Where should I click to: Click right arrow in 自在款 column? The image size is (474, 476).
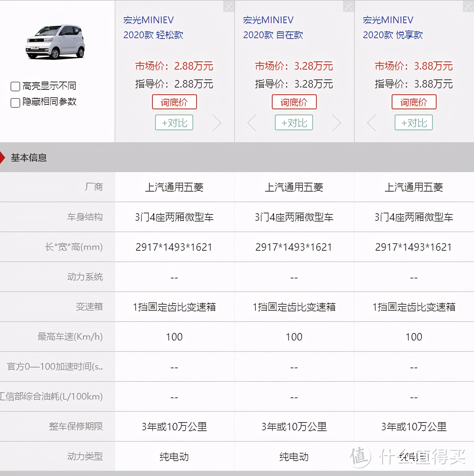[x=337, y=123]
